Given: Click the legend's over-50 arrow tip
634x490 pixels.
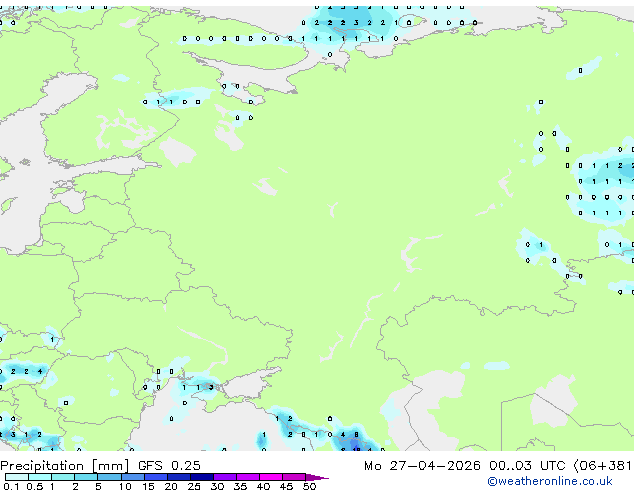Looking at the screenshot, I should [x=317, y=477].
